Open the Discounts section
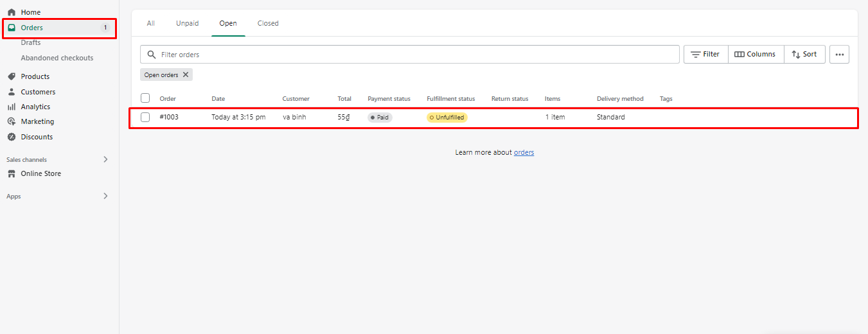The width and height of the screenshot is (868, 334). tap(37, 137)
